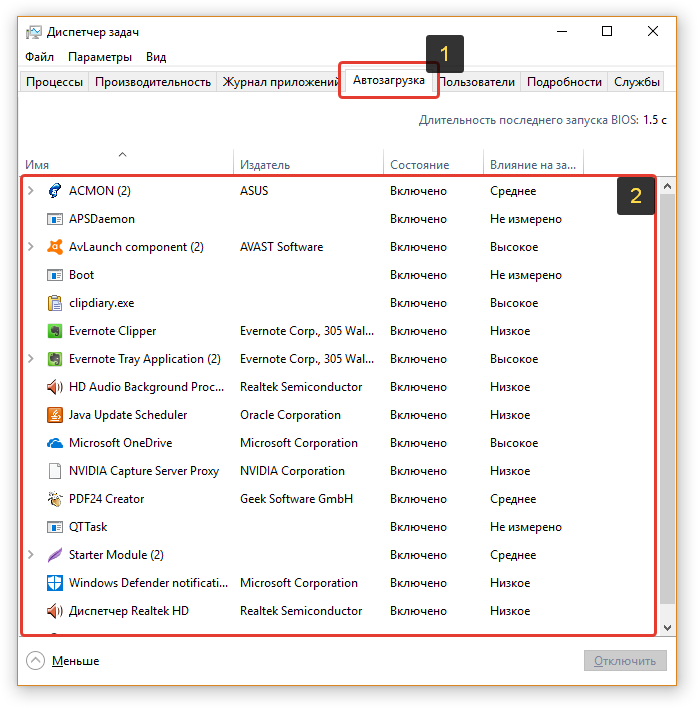Select the Microsoft OneDrive name text
This screenshot has width=698, height=708.
(x=121, y=443)
